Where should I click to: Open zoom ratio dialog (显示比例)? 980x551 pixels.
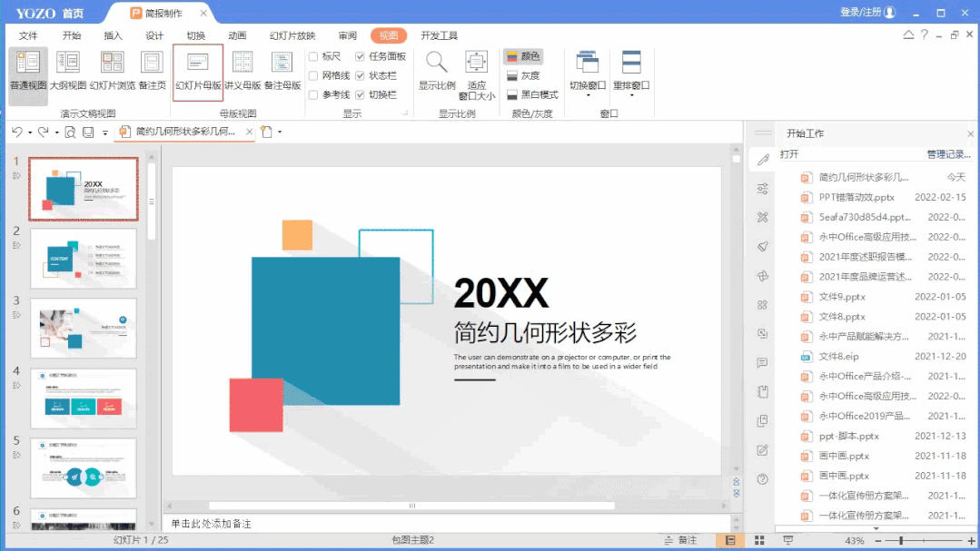coord(436,71)
